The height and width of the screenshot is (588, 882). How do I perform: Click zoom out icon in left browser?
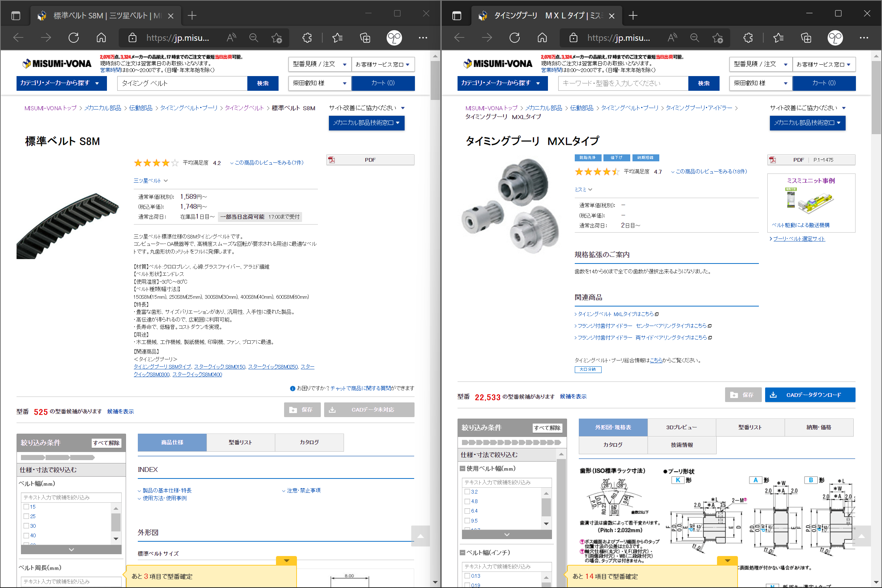(x=254, y=37)
